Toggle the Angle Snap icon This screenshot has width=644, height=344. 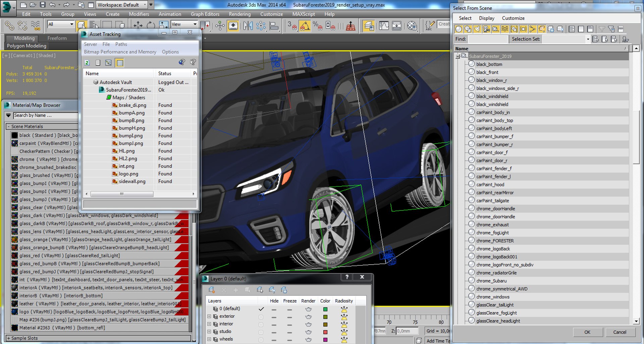(305, 25)
